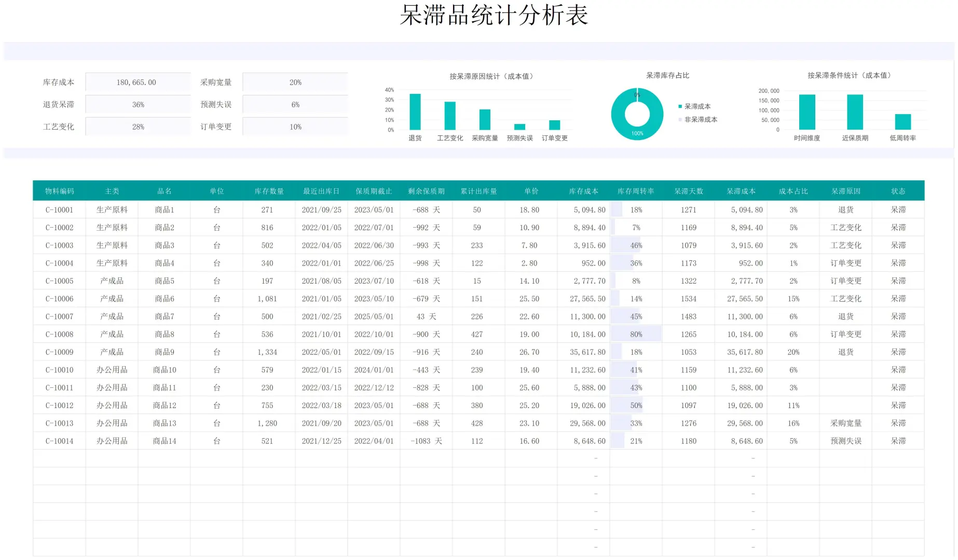
Task: Select cell C-10014
Action: point(59,441)
